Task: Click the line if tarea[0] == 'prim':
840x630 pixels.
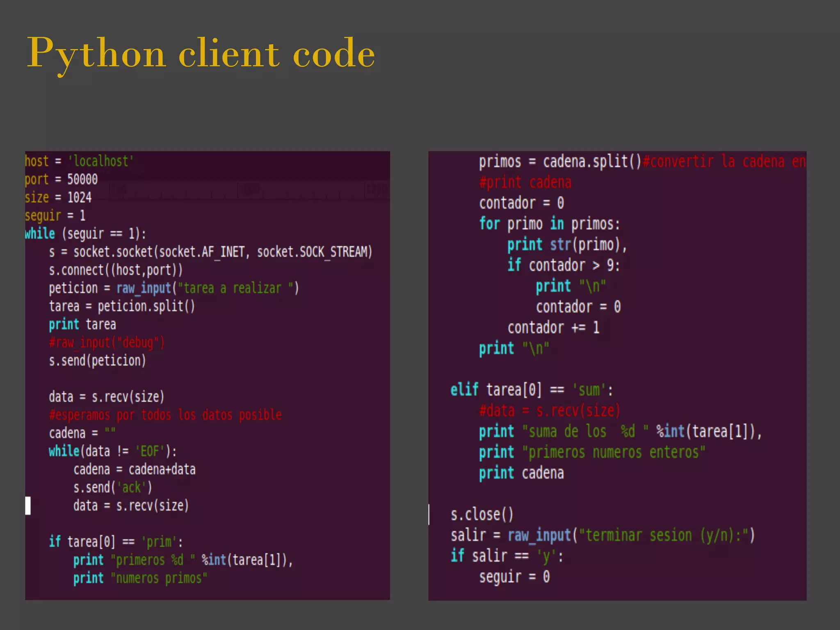Action: 116,542
